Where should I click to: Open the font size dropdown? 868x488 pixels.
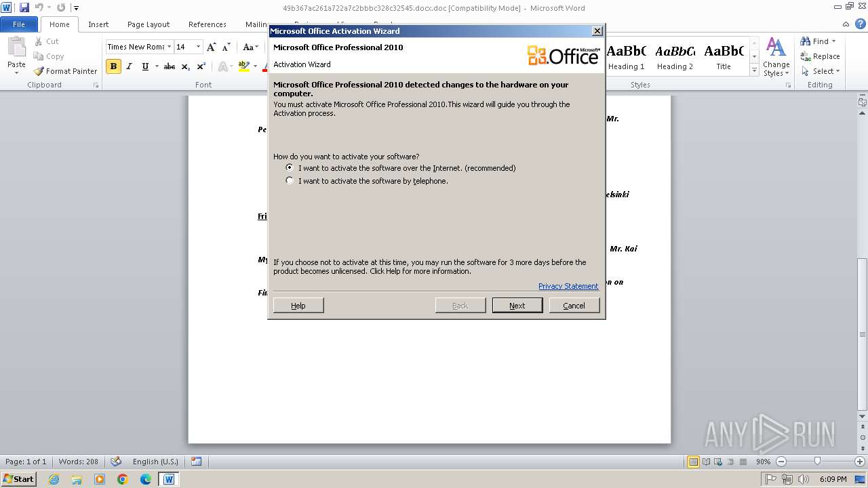(x=198, y=47)
